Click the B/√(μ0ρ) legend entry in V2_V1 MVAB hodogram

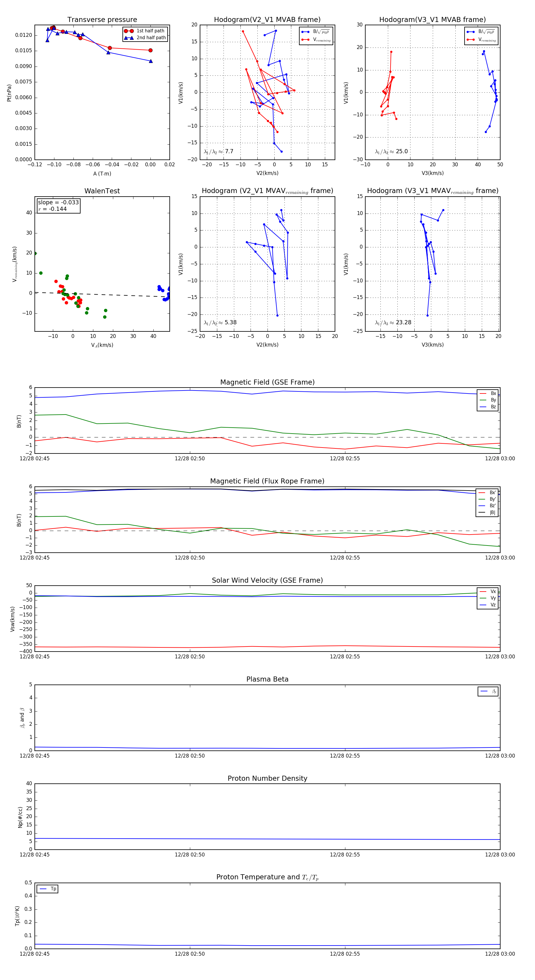click(316, 31)
